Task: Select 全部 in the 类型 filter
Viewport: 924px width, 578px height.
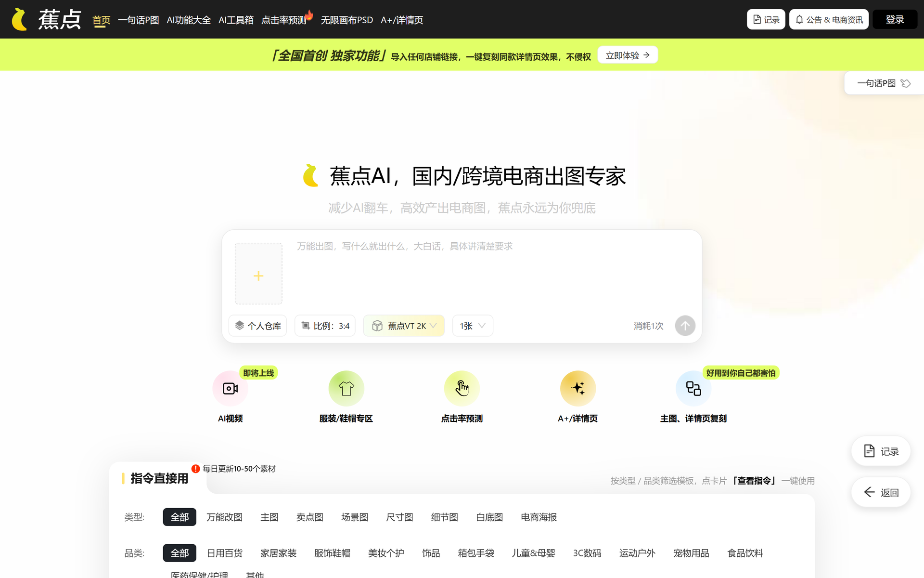Action: (180, 517)
